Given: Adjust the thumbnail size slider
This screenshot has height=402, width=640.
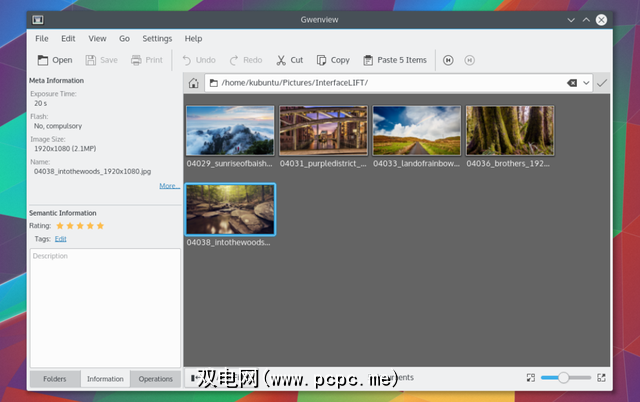Looking at the screenshot, I should (563, 378).
